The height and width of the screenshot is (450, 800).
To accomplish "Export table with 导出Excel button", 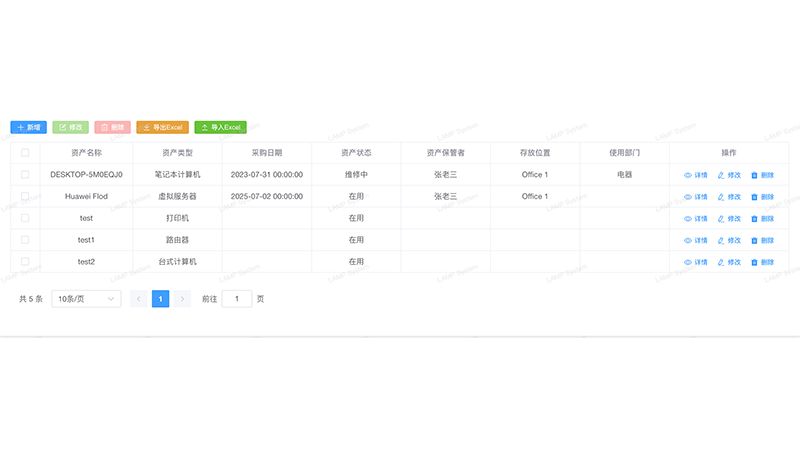I will pyautogui.click(x=162, y=127).
